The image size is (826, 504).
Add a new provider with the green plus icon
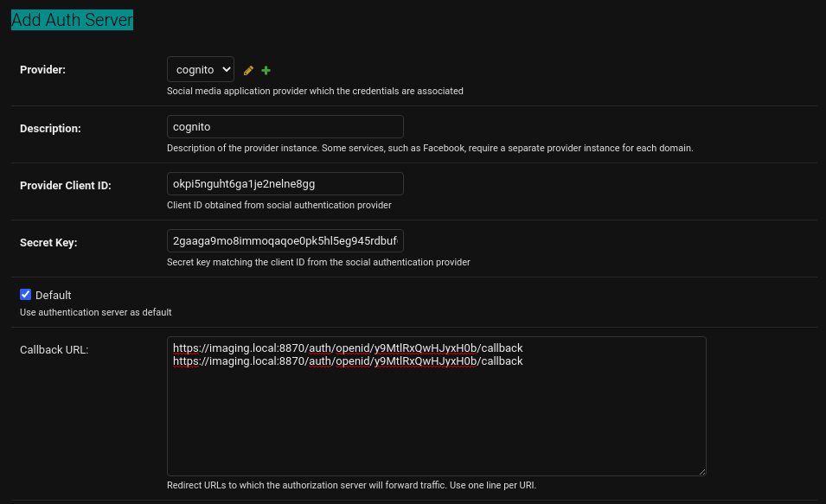tap(266, 70)
